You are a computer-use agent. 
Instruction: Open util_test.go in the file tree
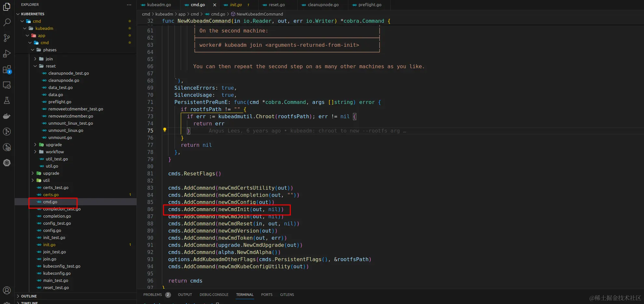57,159
